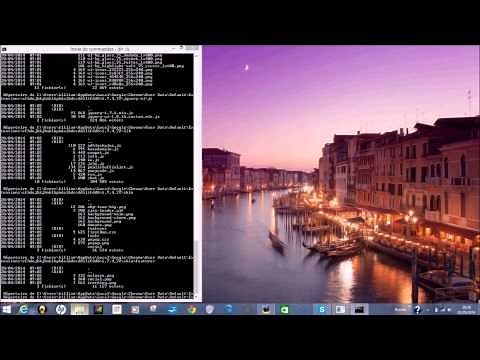Open the blue question mark help icon
Screen dimensions: 480x360
(x=417, y=310)
